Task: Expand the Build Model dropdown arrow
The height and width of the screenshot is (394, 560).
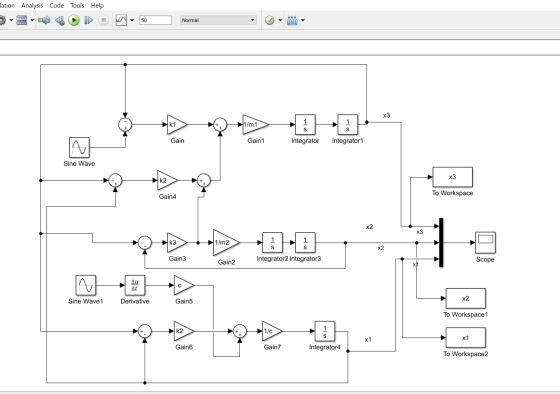Action: point(303,20)
